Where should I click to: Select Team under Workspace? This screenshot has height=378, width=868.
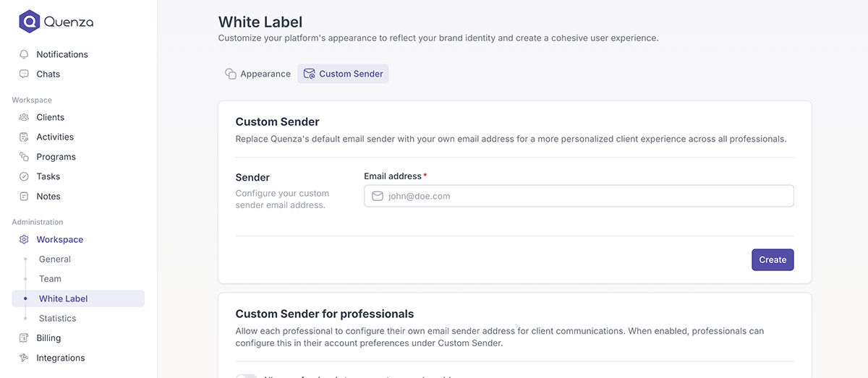[50, 278]
